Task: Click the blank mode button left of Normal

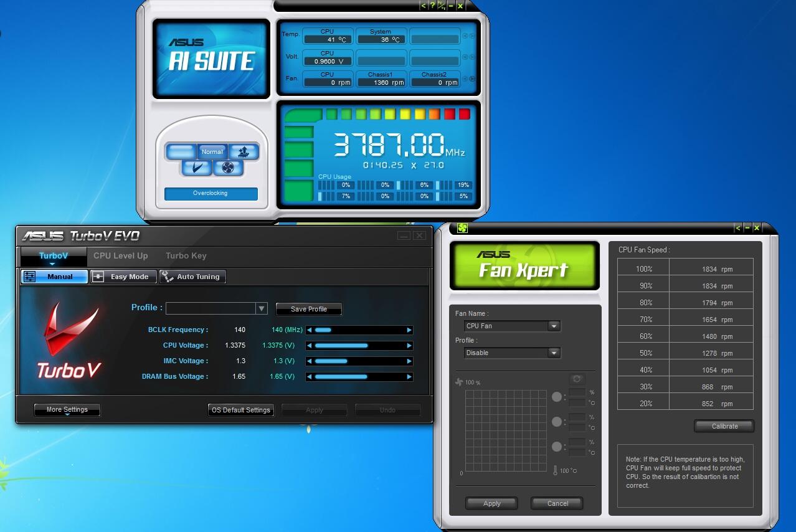Action: [181, 151]
